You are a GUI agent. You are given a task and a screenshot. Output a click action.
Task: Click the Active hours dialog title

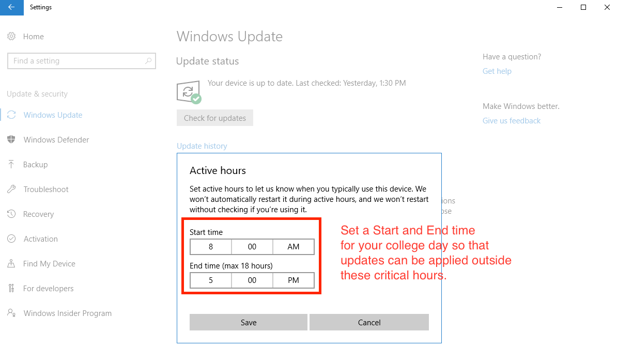coord(218,170)
